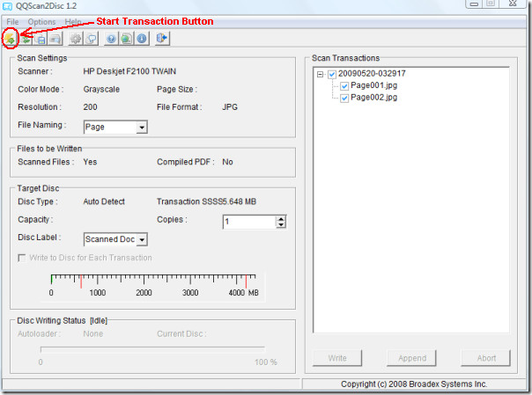Click the Grayscale color mode value

point(101,90)
